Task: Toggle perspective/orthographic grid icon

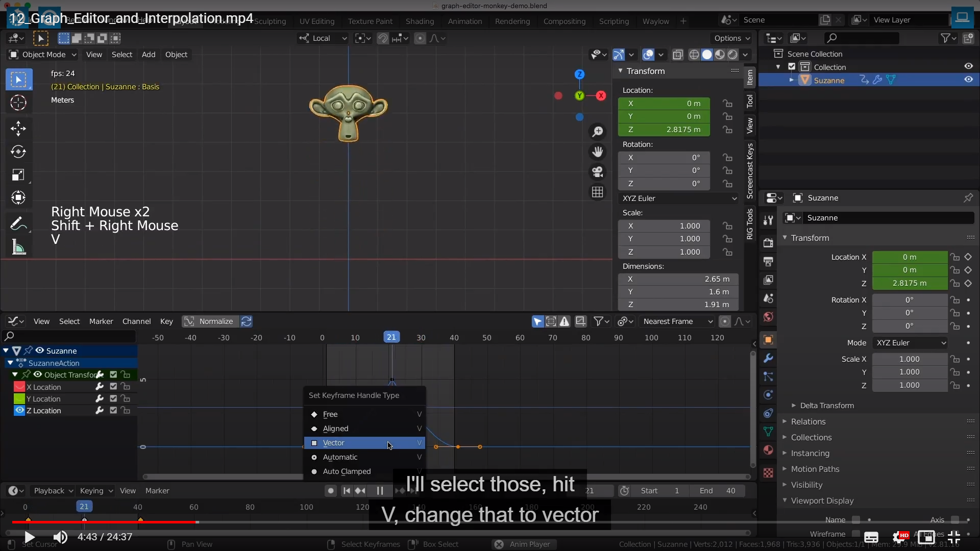Action: (597, 192)
